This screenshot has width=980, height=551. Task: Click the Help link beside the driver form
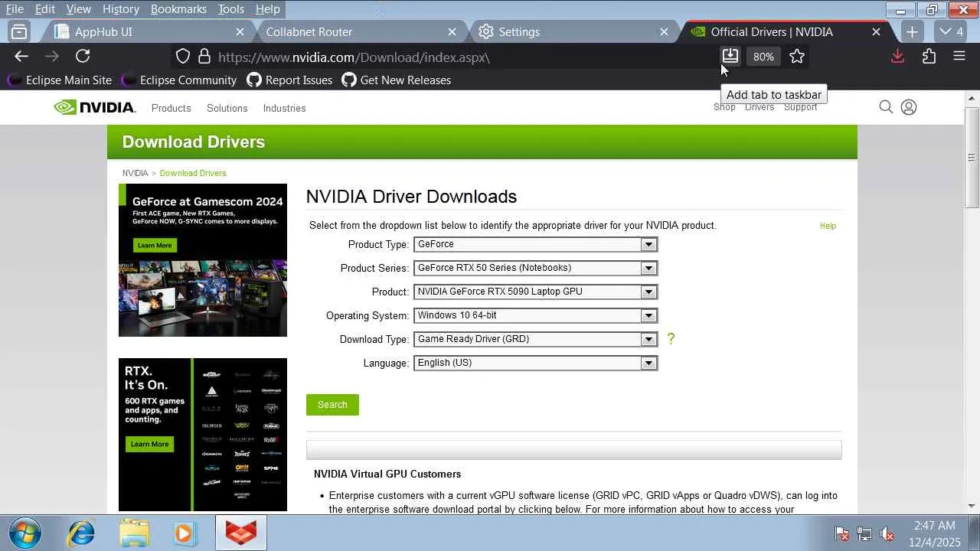click(x=828, y=226)
